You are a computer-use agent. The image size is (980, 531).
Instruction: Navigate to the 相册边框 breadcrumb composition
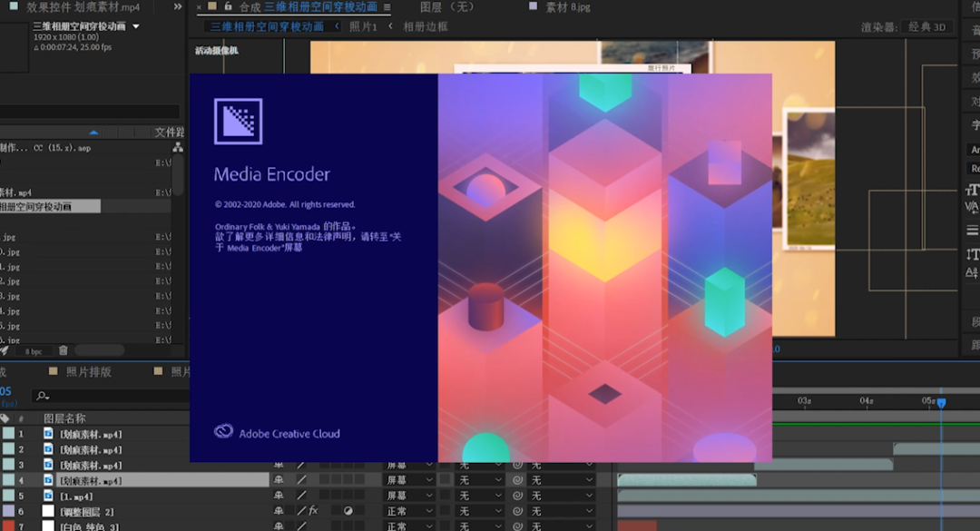pyautogui.click(x=425, y=26)
